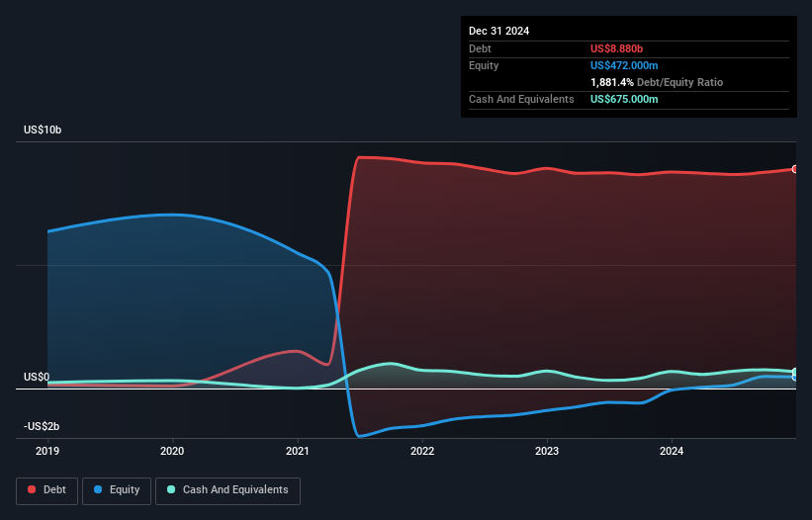Viewport: 812px width, 520px height.
Task: Select the 2022 x-axis label
Action: (422, 451)
